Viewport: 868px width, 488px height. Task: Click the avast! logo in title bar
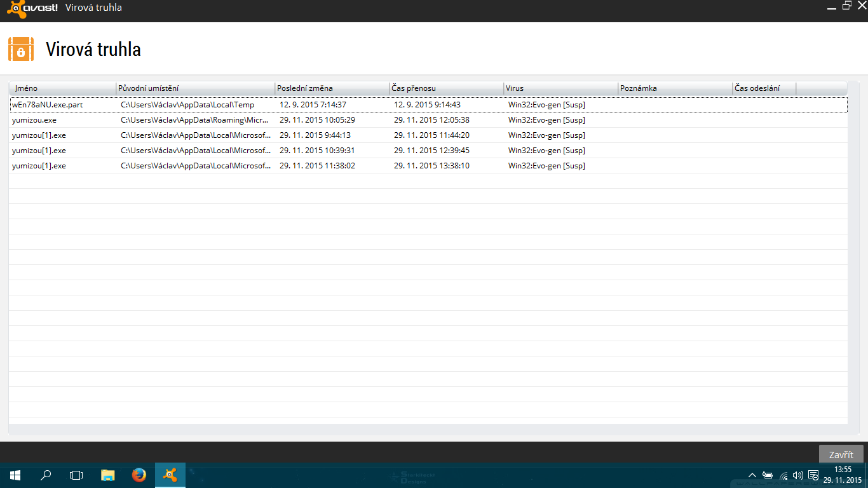(x=32, y=8)
